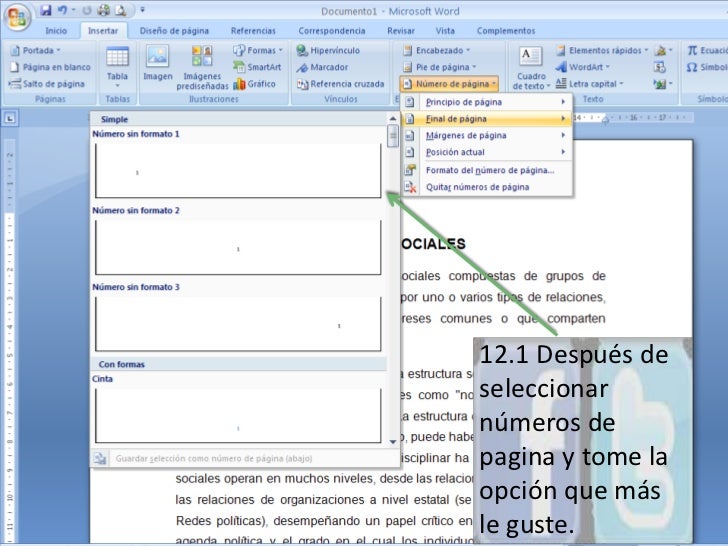The image size is (728, 546).
Task: Click gallery scrollbar up arrow
Action: [393, 119]
